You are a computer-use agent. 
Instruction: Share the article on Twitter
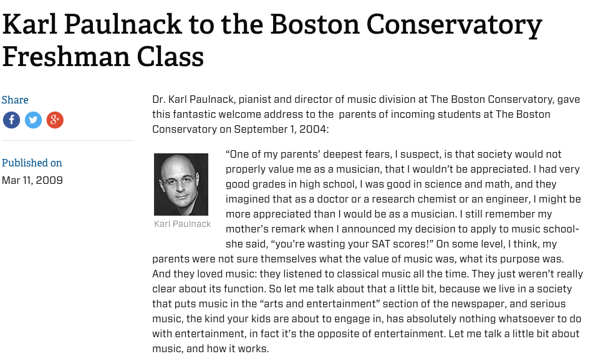[33, 120]
